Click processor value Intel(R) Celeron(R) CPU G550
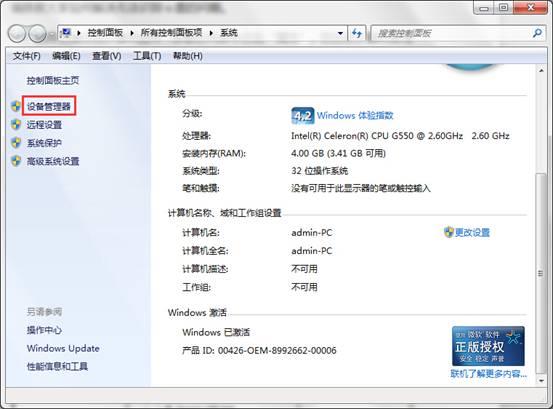Viewport: 553px width, 409px height. [400, 136]
